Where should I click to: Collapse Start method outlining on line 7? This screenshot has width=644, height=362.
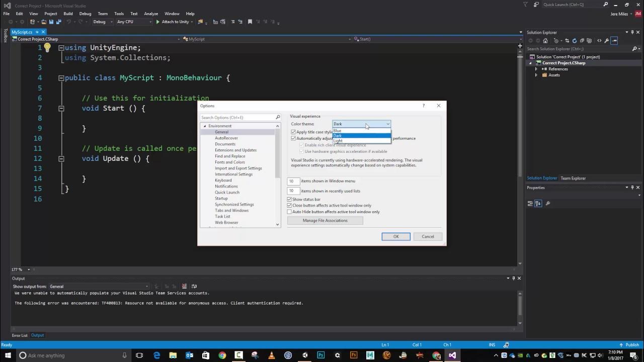(61, 108)
